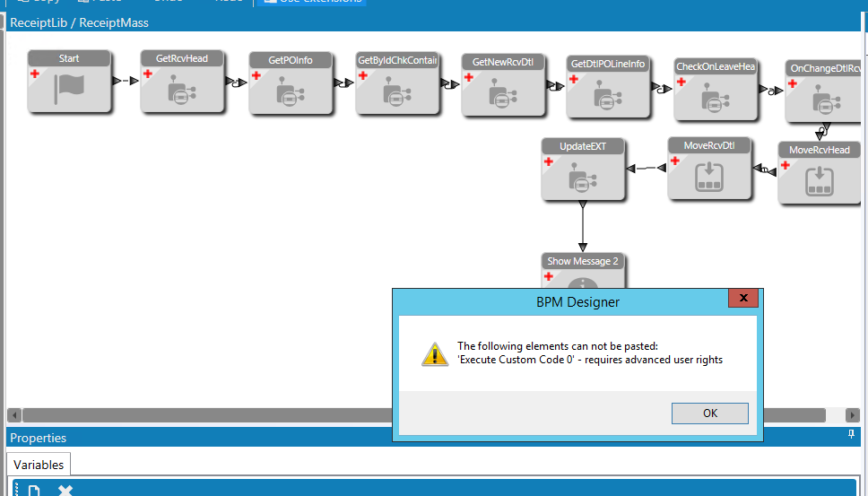This screenshot has width=868, height=496.
Task: Select the MoveRcvDtl data node
Action: click(x=709, y=169)
